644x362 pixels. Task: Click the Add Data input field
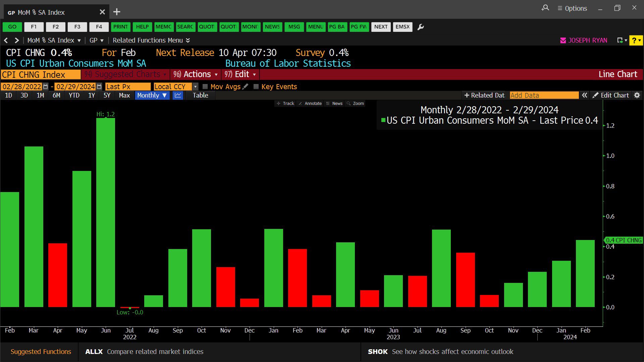[x=544, y=96]
